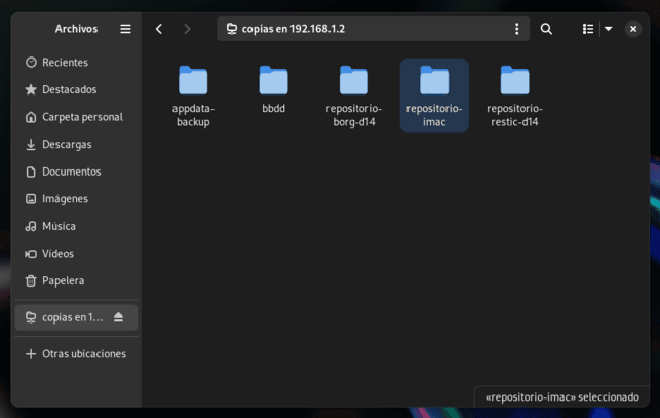Go forward with the right arrow
The image size is (660, 418).
pos(187,29)
